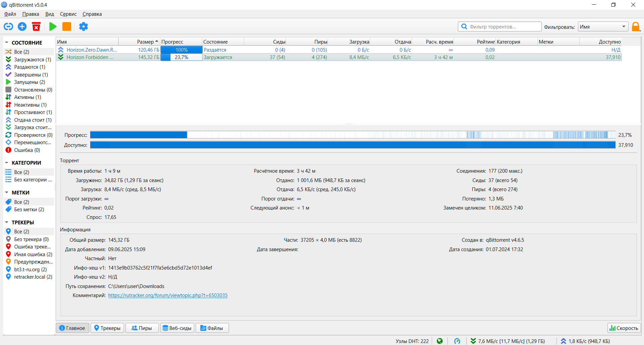
Task: Click the search magnifier icon in torrent filter
Action: (x=464, y=26)
